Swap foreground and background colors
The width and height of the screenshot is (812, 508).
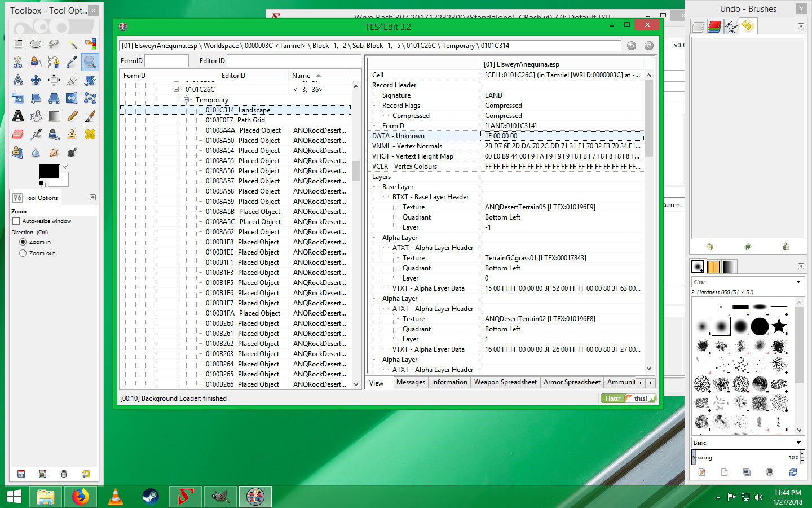66,167
